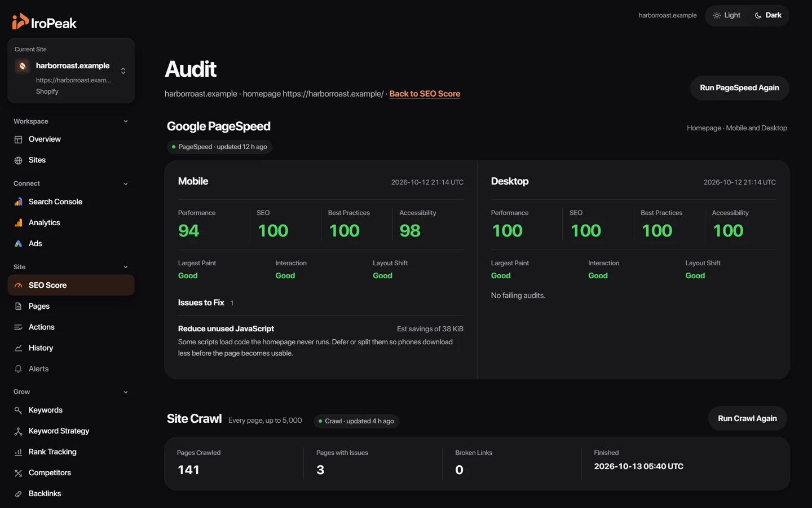The height and width of the screenshot is (508, 812).
Task: Click the IroPeak logo icon
Action: click(20, 21)
